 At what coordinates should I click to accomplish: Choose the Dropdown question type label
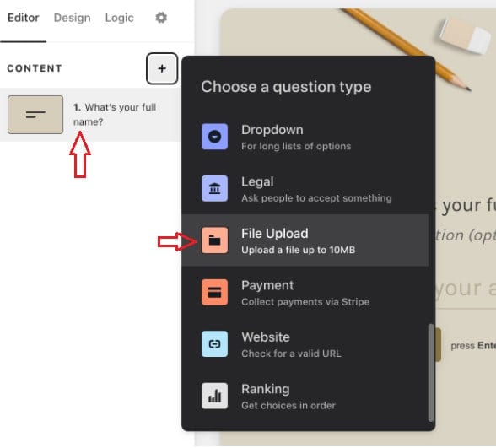point(272,130)
